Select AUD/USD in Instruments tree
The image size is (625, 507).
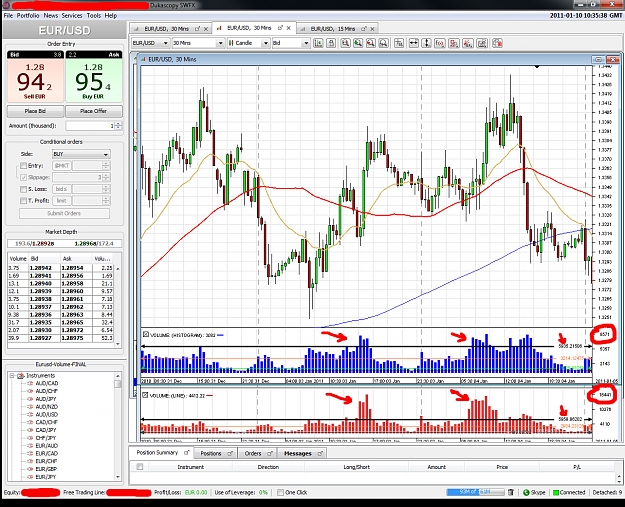47,415
